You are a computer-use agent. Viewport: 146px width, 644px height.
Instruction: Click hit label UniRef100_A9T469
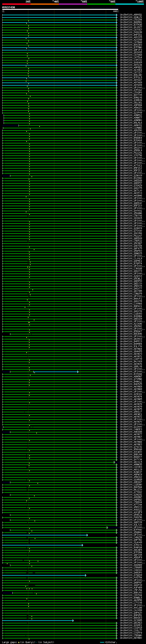131,82
